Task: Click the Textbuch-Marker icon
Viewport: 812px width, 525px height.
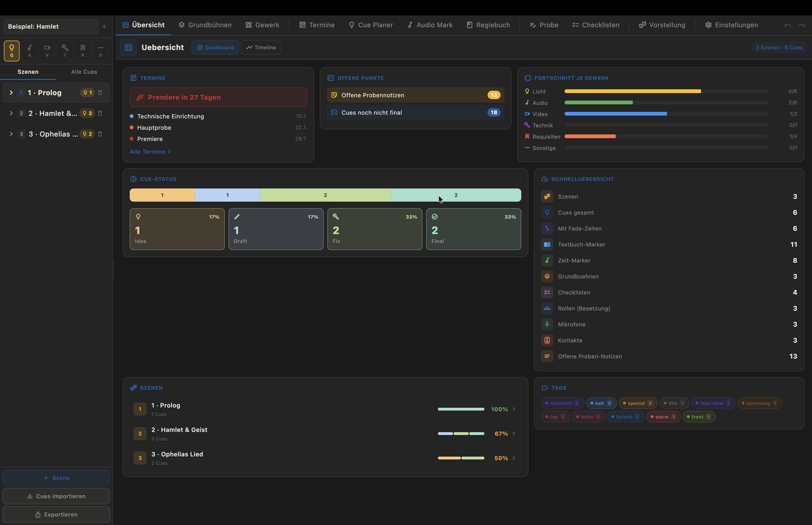Action: coord(547,245)
